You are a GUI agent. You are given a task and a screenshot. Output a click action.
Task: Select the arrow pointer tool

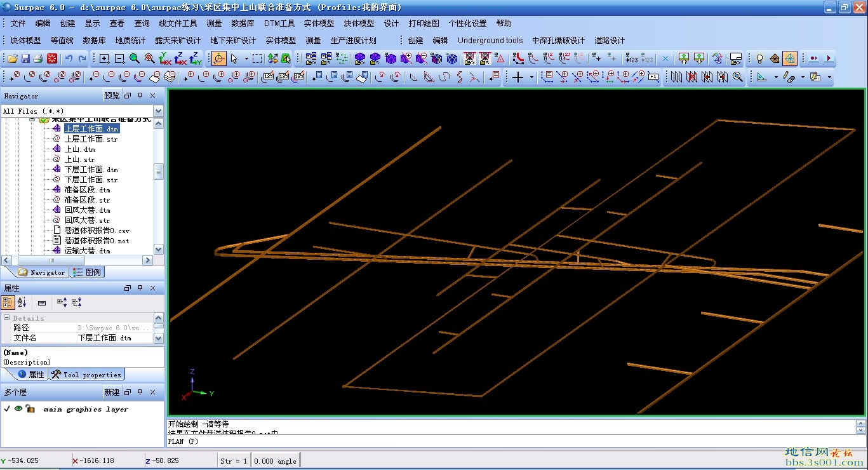(234, 58)
